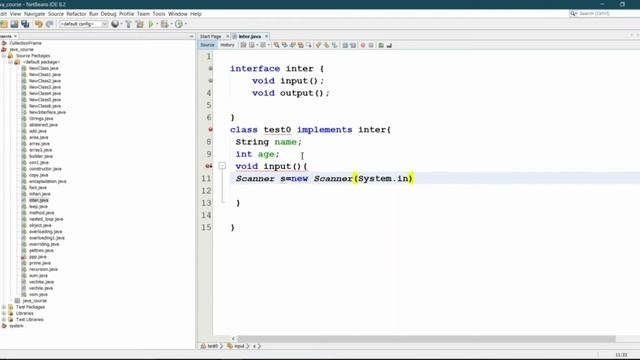Select recursion.java in project tree
This screenshot has height=360, width=640.
click(43, 269)
